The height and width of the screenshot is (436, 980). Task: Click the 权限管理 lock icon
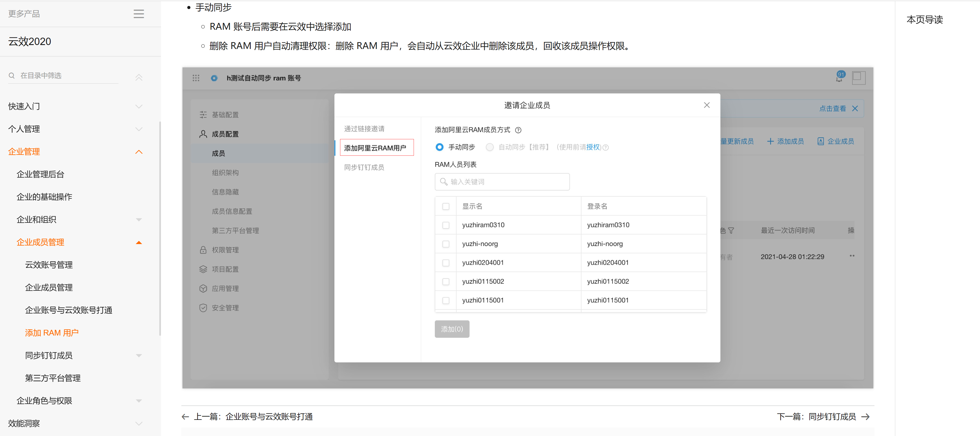(x=203, y=250)
